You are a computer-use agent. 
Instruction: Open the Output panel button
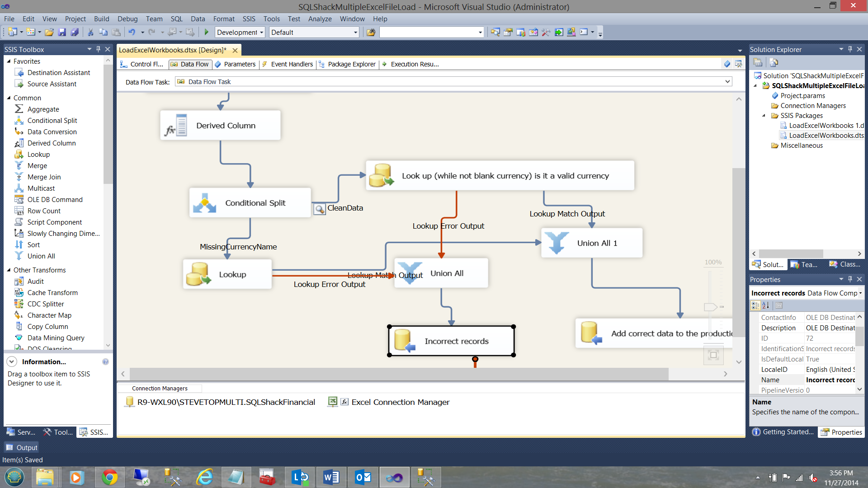pos(22,447)
